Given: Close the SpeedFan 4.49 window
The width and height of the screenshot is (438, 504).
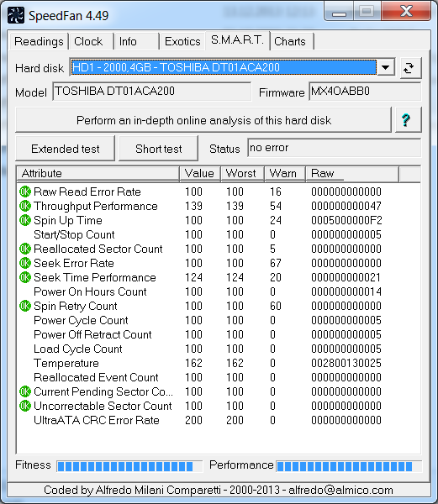Looking at the screenshot, I should (406, 12).
